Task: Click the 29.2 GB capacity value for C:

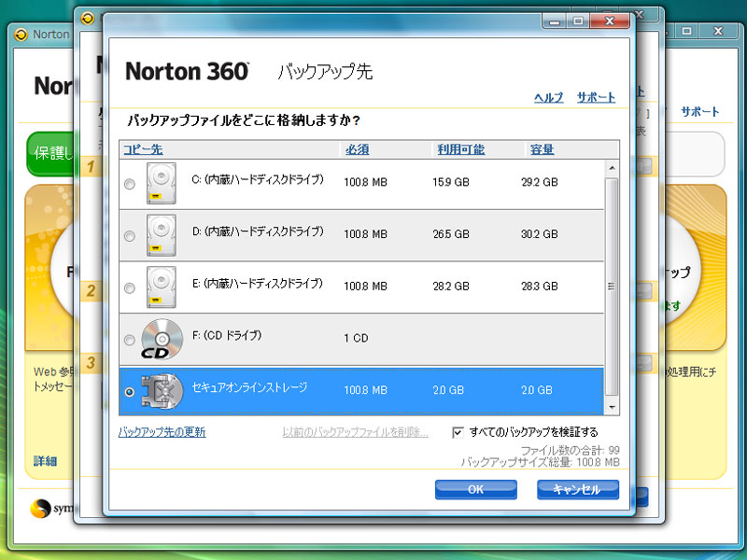Action: click(540, 182)
